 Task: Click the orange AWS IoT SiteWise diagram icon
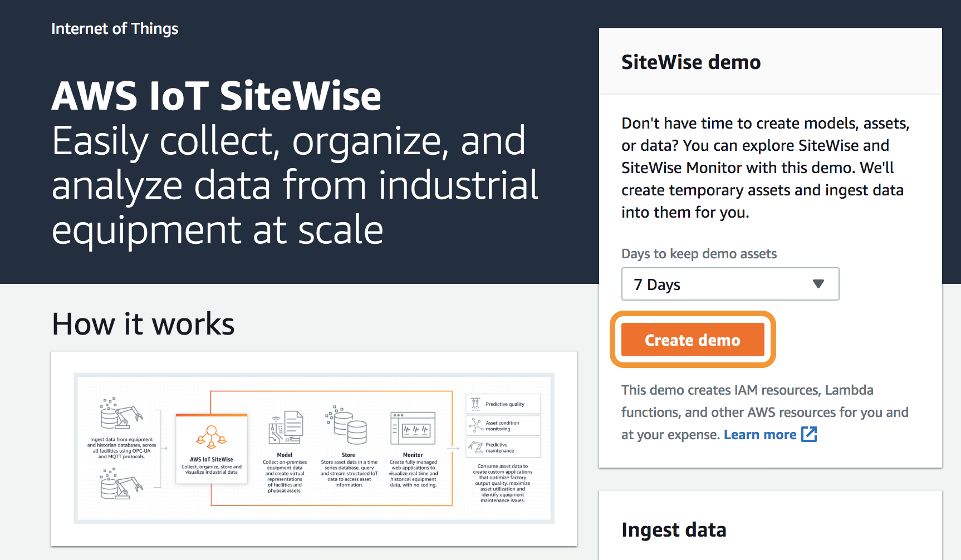point(211,437)
